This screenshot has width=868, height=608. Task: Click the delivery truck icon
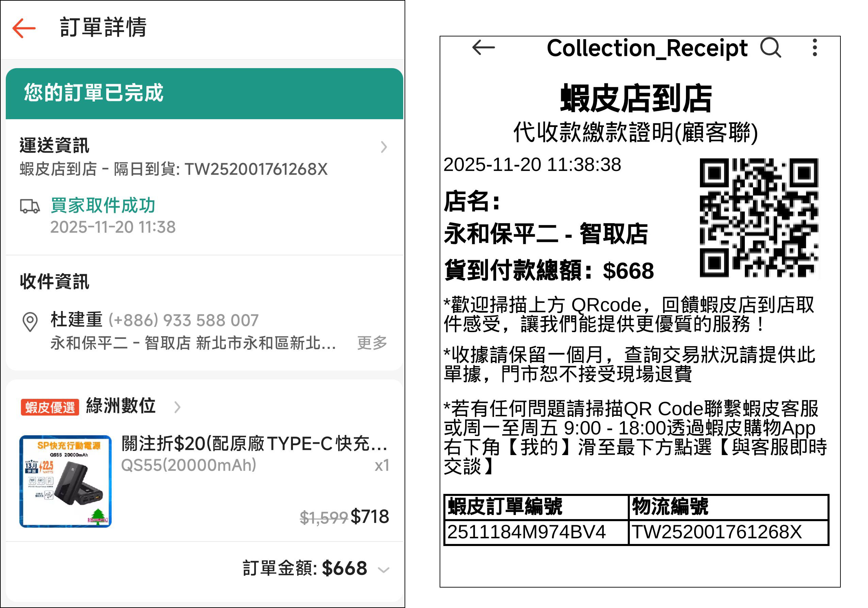(30, 206)
